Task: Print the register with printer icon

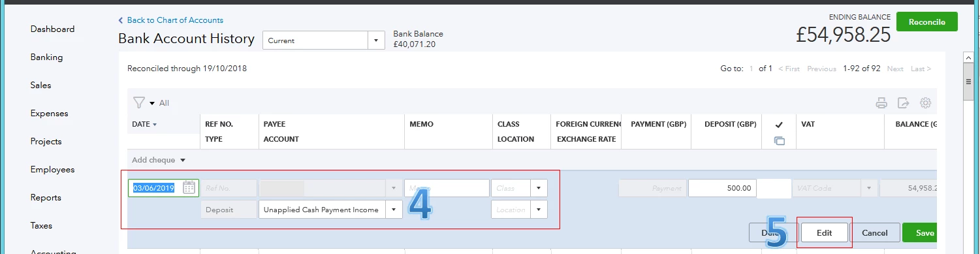Action: point(881,103)
